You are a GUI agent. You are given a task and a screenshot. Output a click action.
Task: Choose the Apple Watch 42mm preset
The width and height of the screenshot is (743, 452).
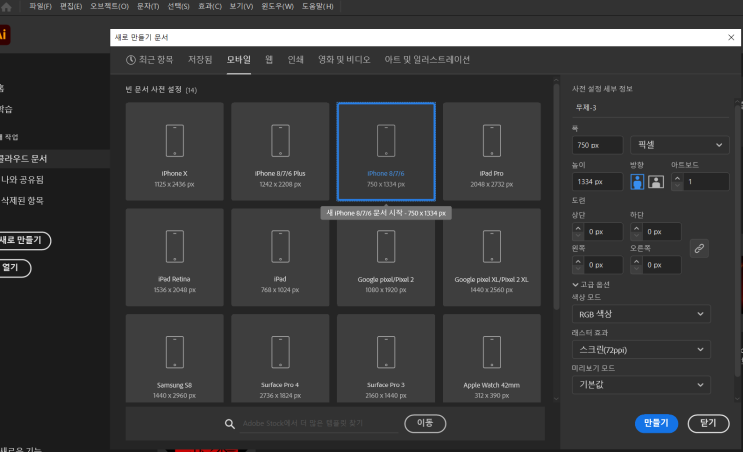492,359
